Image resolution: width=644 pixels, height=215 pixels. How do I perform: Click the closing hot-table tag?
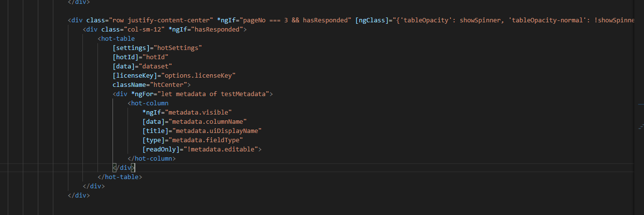point(120,177)
